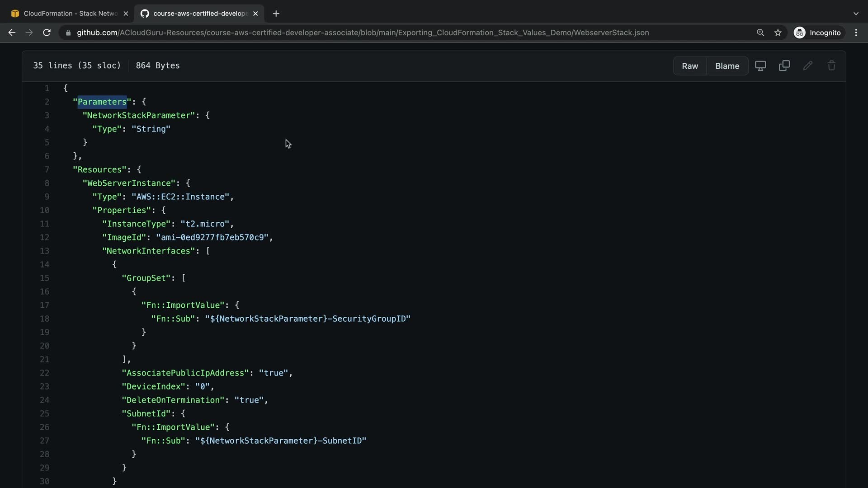This screenshot has height=488, width=868.
Task: Click the Incognito profile button
Action: tap(819, 33)
